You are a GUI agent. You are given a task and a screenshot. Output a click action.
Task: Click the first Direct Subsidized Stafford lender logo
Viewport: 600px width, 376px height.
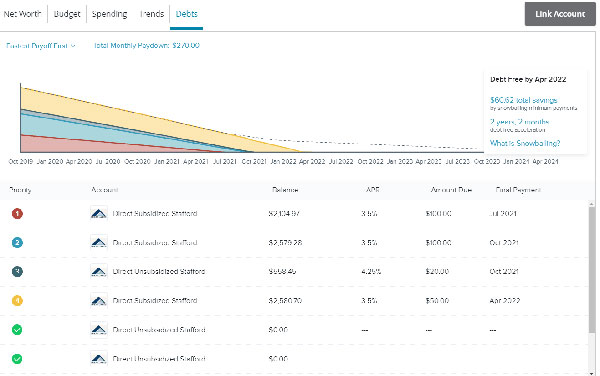[x=99, y=213]
